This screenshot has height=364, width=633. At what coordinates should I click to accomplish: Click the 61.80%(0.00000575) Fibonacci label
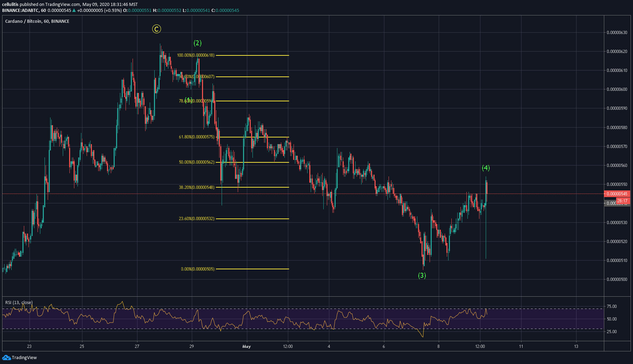click(196, 137)
